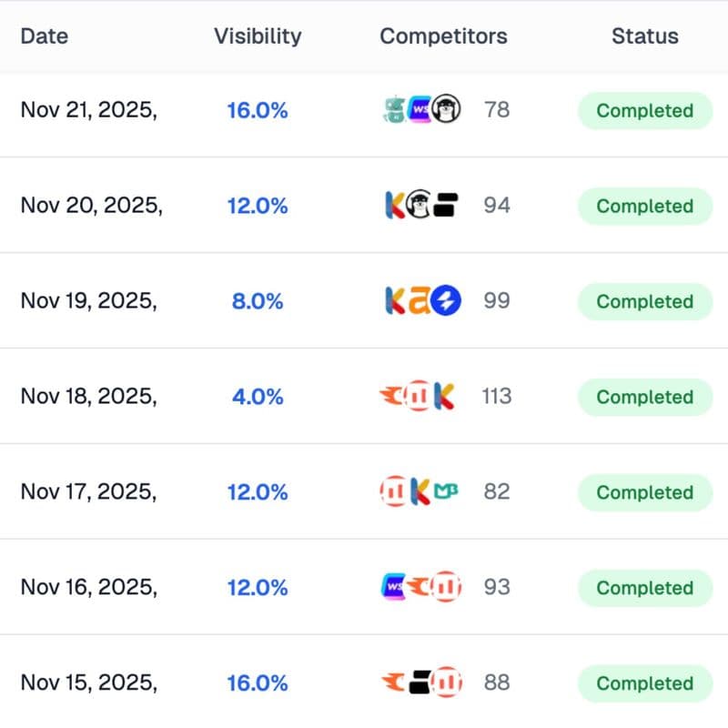Click the Completed badge for Nov 20

pyautogui.click(x=644, y=207)
